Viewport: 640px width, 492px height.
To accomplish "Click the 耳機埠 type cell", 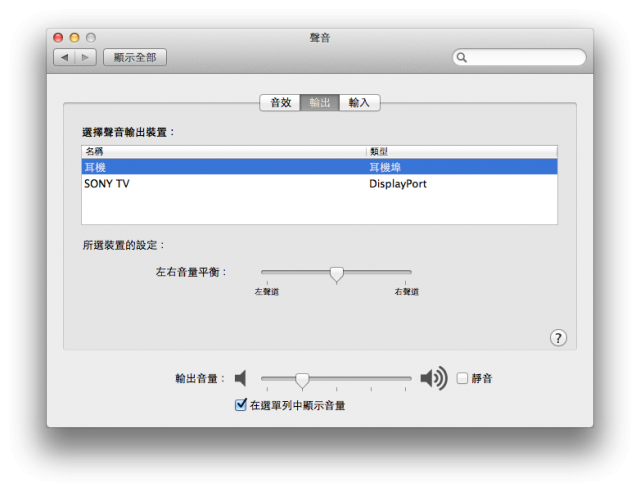I will coord(385,167).
